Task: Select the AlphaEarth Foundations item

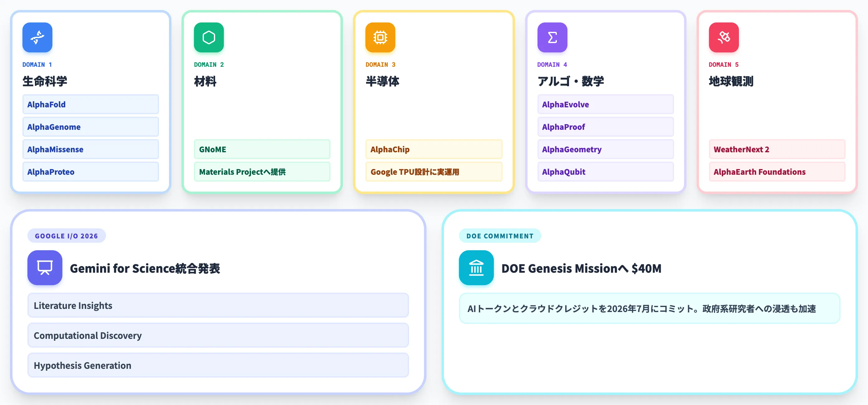Action: tap(777, 172)
